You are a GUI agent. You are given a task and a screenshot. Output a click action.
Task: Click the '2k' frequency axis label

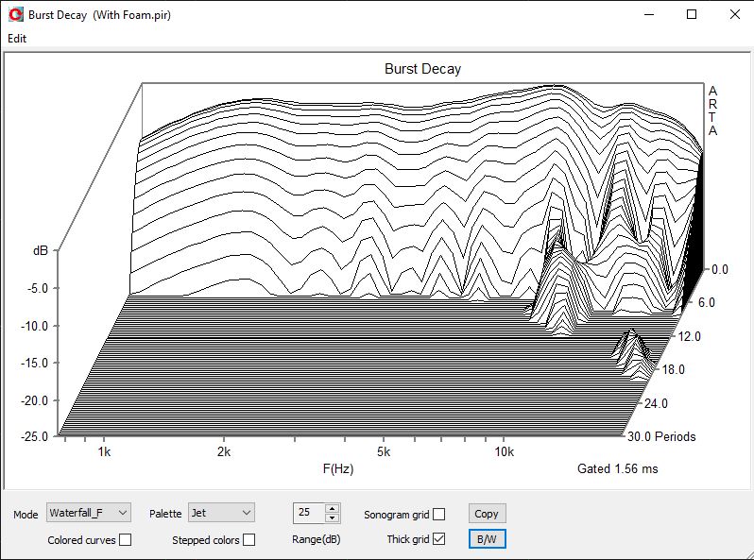pos(224,451)
